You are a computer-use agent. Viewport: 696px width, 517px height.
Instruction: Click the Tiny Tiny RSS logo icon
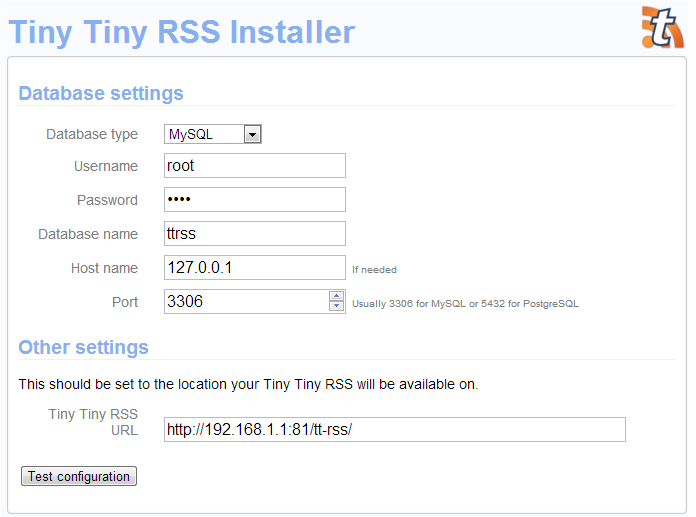click(662, 28)
